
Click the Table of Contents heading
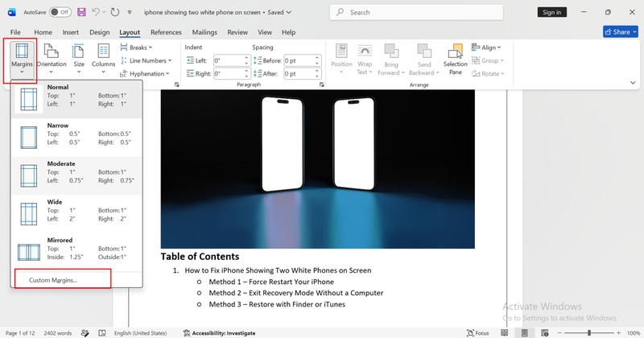200,256
